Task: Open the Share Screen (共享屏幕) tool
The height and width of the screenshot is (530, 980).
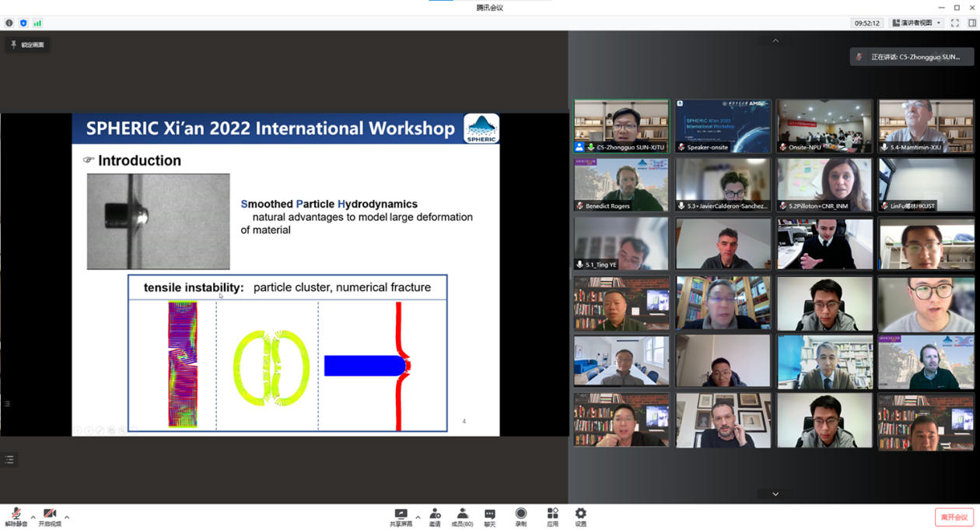Action: (x=401, y=517)
